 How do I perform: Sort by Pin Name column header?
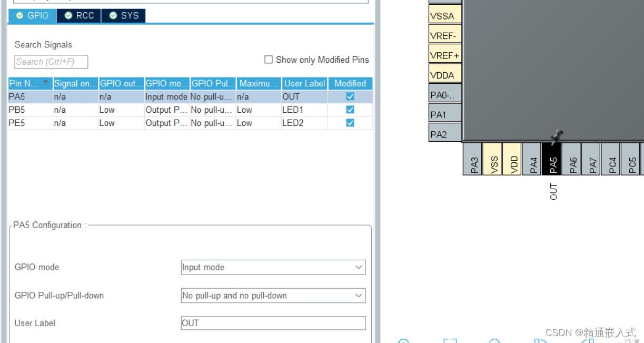pyautogui.click(x=30, y=83)
